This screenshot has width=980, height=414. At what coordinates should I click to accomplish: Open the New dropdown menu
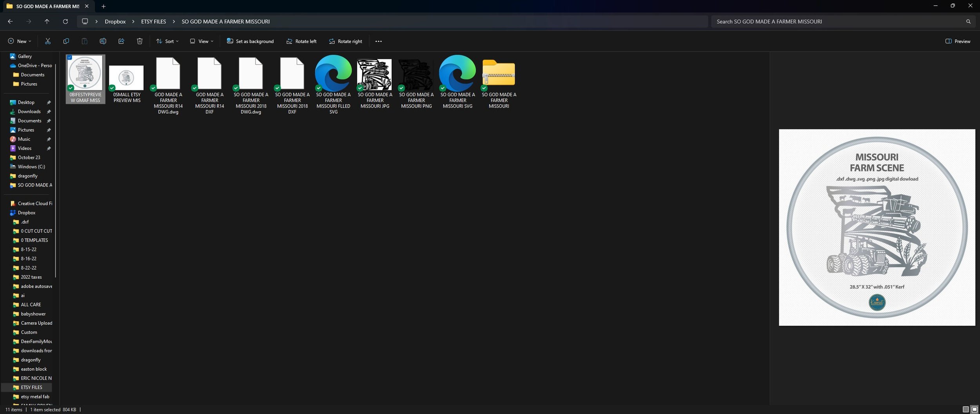20,41
